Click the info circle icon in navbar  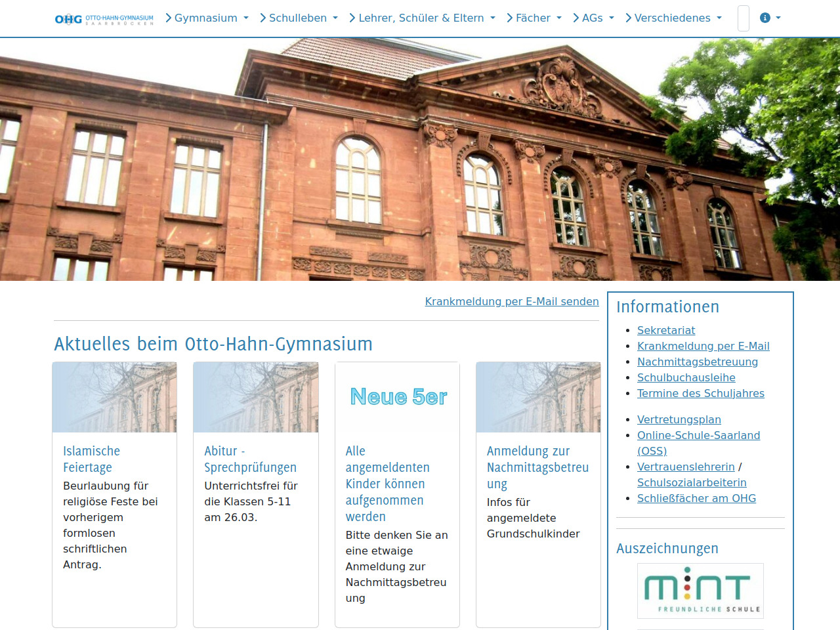[765, 18]
